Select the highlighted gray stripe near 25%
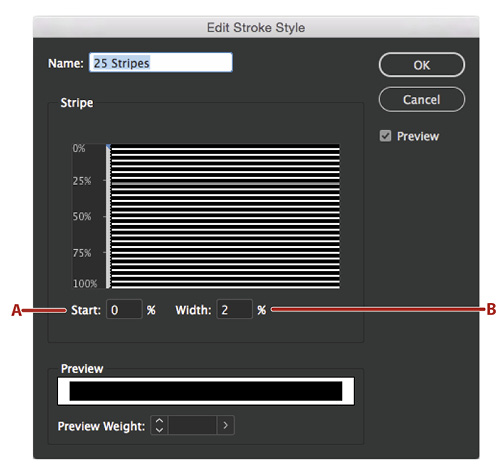 [x=226, y=183]
